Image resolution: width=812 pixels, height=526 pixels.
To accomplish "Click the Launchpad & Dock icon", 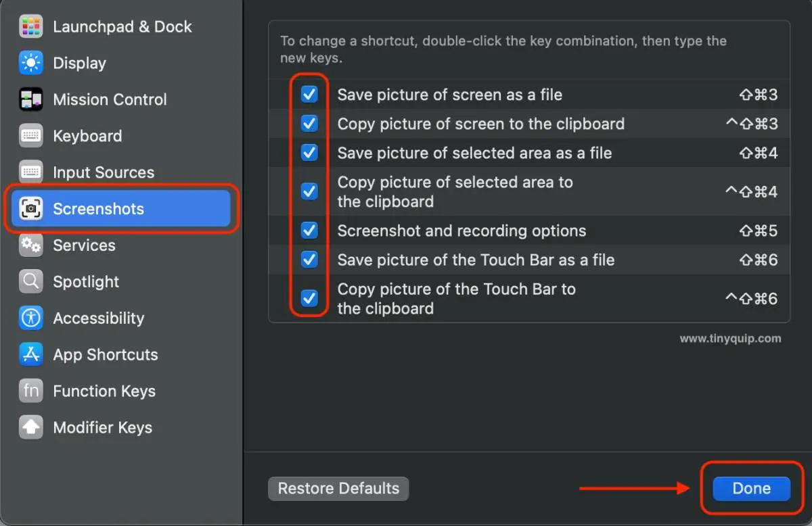I will click(31, 27).
